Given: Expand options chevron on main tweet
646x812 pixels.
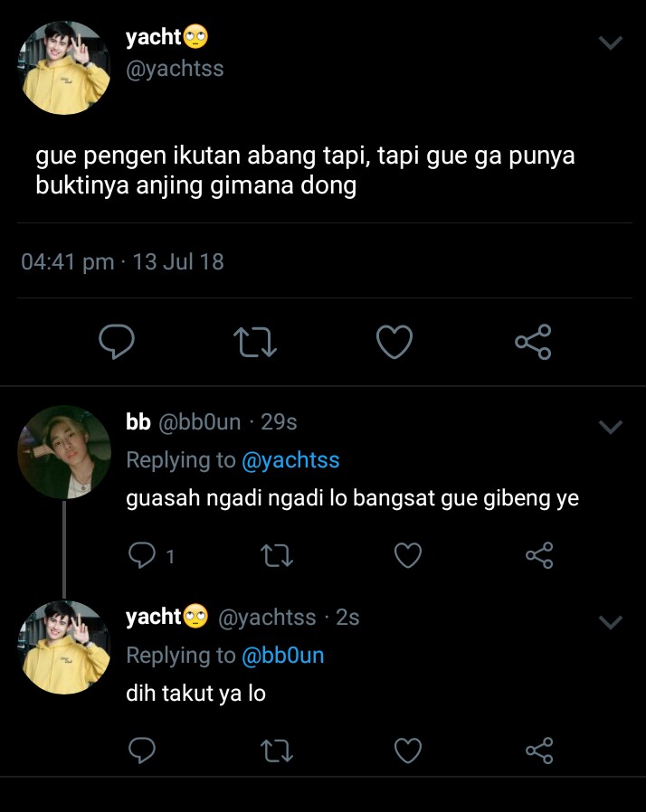Looking at the screenshot, I should click(x=610, y=42).
